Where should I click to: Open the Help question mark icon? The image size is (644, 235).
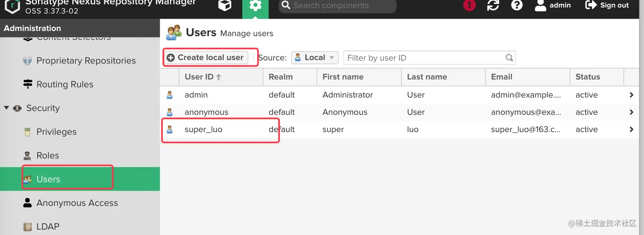click(517, 5)
